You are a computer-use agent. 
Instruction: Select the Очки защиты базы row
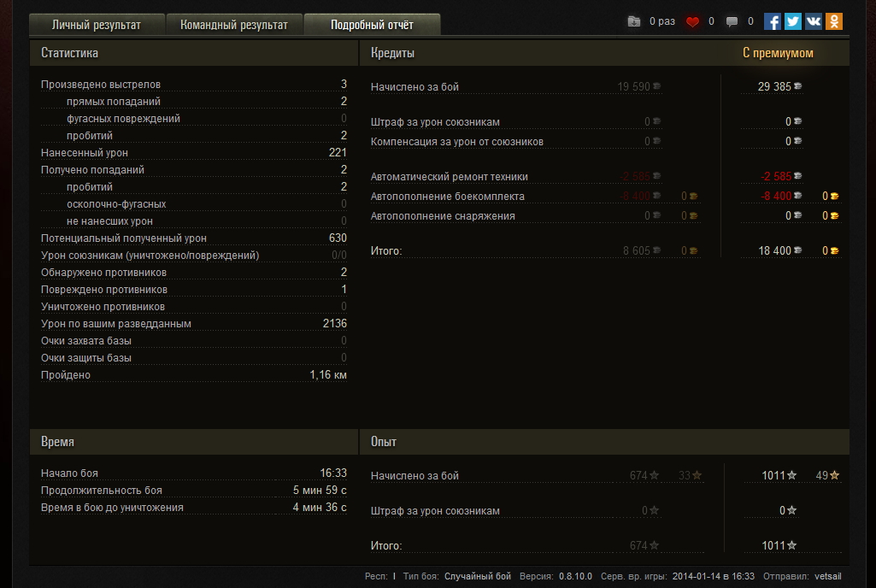194,358
